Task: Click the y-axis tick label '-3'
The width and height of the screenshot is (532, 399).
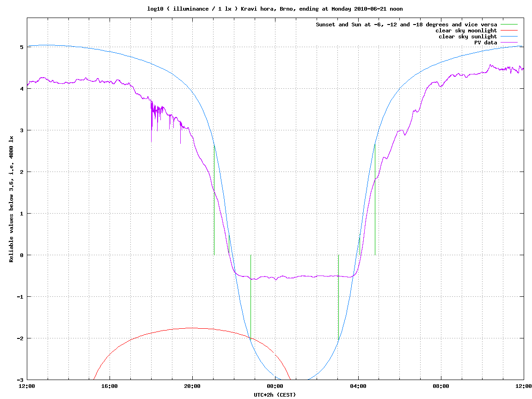Action: coord(20,380)
